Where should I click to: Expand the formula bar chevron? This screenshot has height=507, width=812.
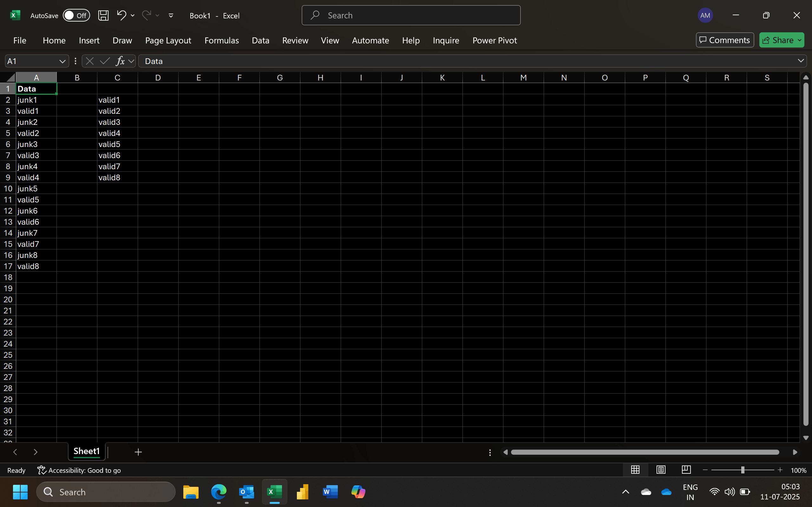(x=801, y=61)
